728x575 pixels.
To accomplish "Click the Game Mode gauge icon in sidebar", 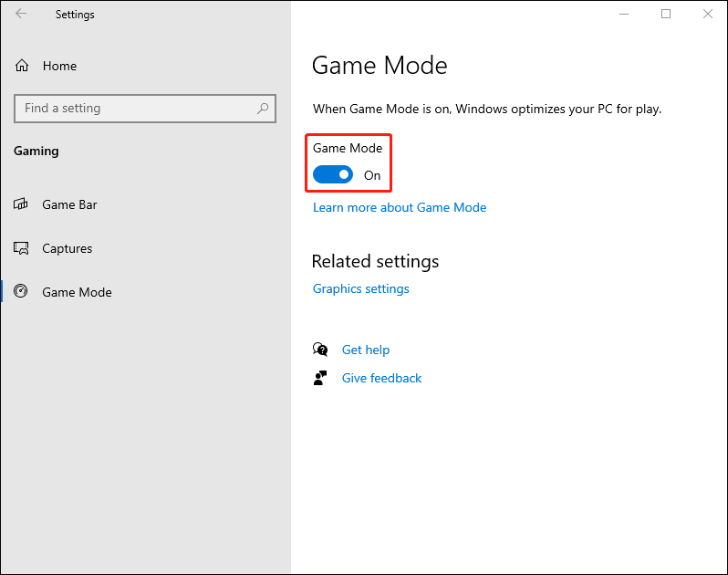I will (x=22, y=292).
